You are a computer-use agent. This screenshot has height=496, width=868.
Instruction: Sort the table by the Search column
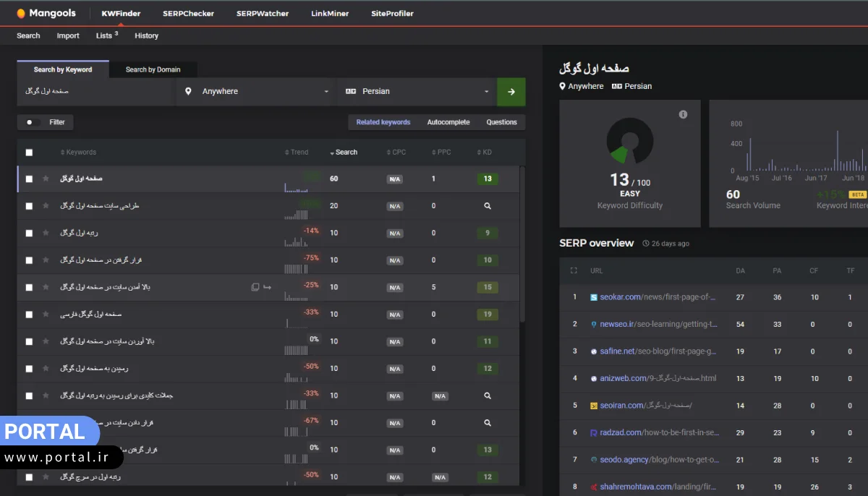tap(344, 153)
